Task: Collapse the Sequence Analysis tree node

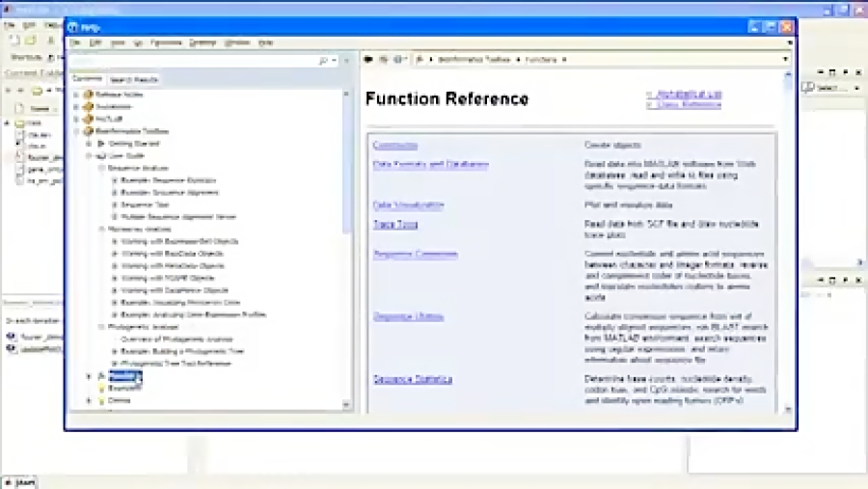Action: click(x=102, y=168)
